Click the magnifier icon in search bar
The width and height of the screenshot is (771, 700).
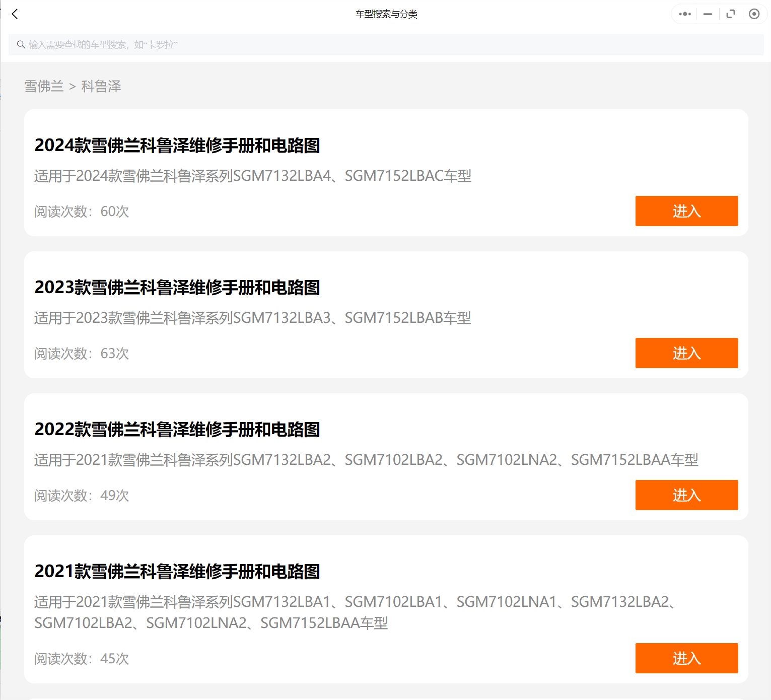(21, 45)
